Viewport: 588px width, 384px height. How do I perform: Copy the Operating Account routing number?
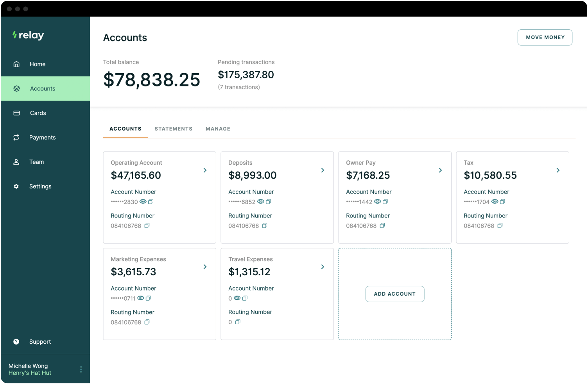[147, 226]
